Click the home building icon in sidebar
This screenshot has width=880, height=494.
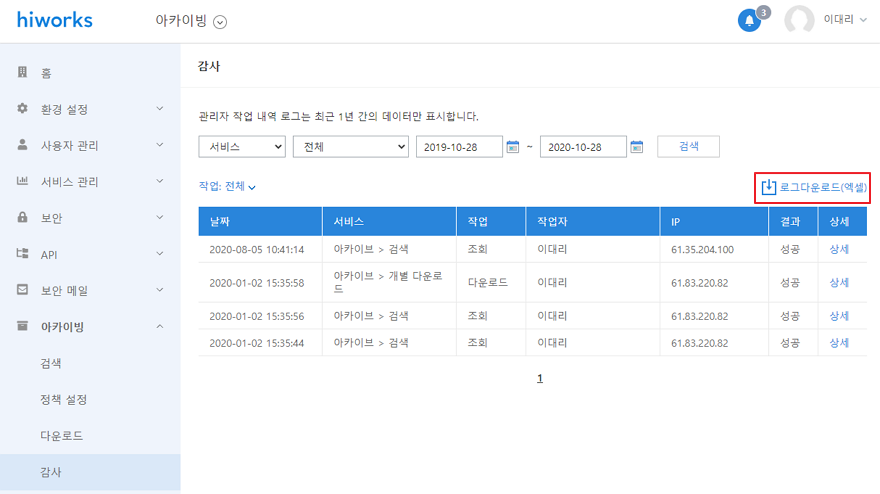click(x=22, y=72)
